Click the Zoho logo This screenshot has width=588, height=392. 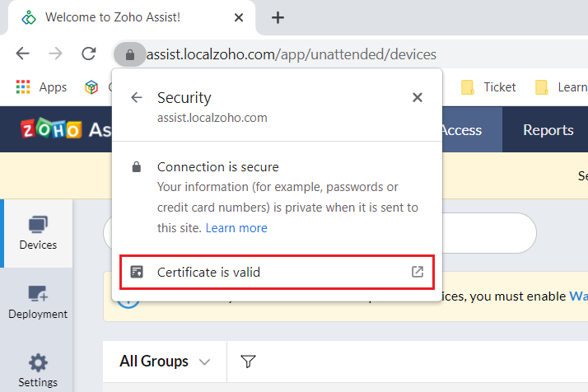coord(51,129)
